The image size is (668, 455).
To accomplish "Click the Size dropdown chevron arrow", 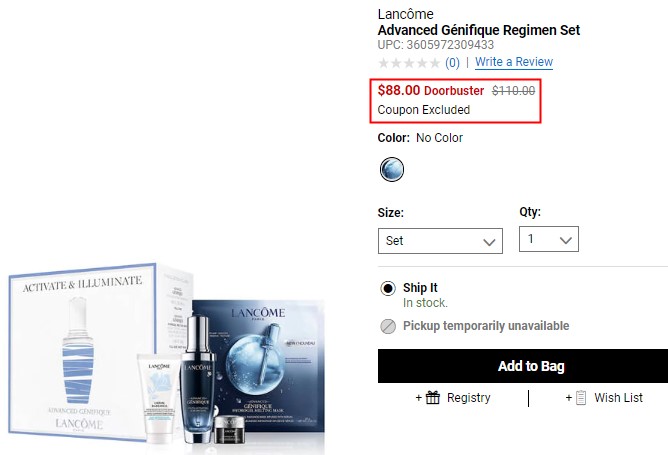I will pyautogui.click(x=489, y=242).
